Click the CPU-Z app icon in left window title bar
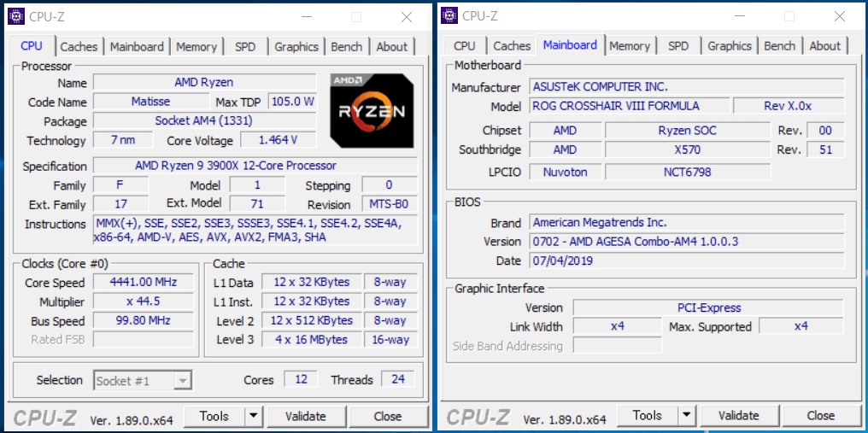Image resolution: width=868 pixels, height=433 pixels. [16, 16]
